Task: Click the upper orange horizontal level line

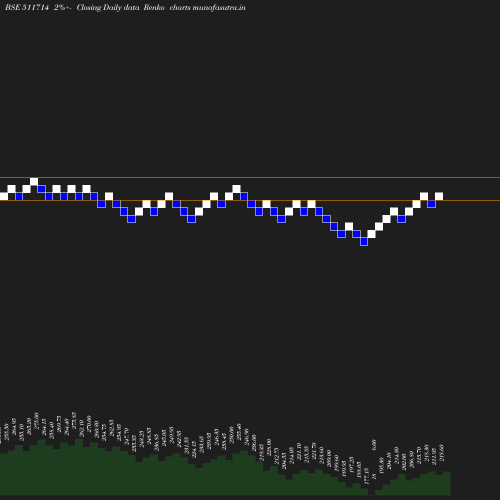Action: [x=250, y=178]
